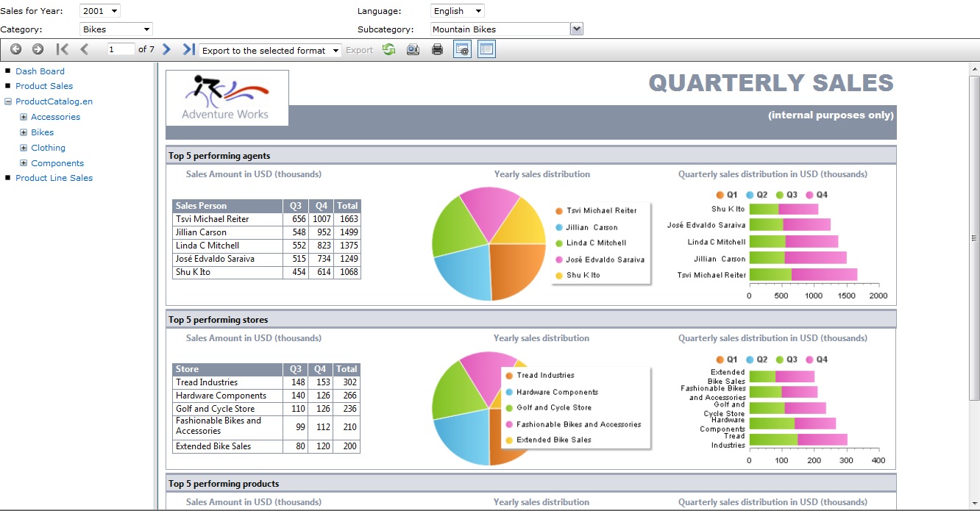Viewport: 980px width, 511px height.
Task: Click the page number input field
Action: [x=120, y=49]
